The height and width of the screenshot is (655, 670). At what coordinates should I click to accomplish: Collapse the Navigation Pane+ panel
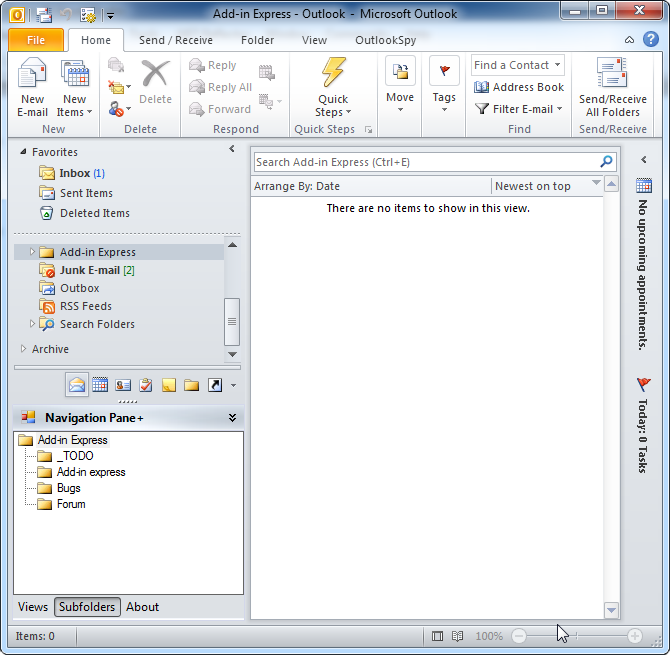pos(232,417)
